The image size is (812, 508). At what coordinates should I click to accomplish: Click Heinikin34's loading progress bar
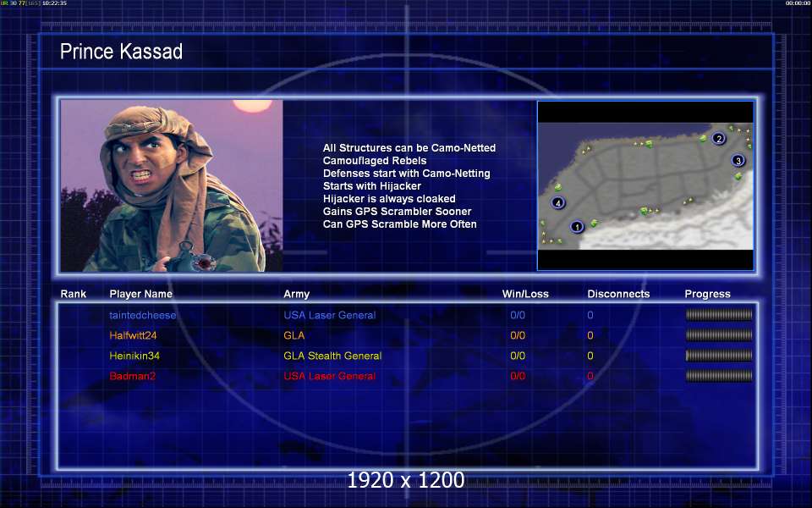719,356
